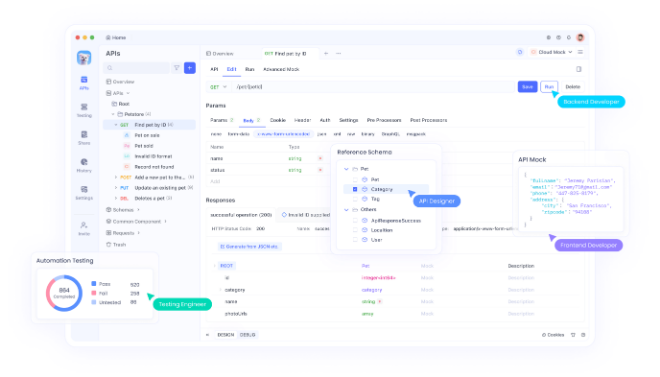Viewport: 660px width, 377px height.
Task: Click the hamburger menu next to Cloud Mock
Action: pos(580,52)
